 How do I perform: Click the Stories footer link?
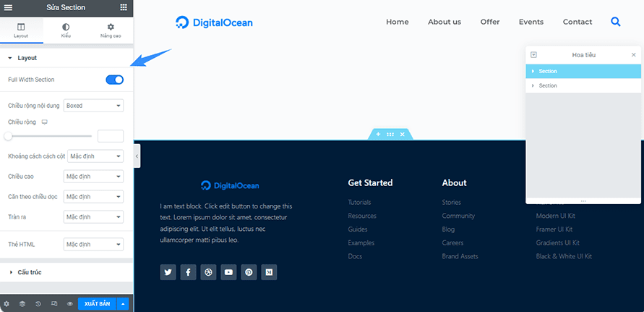click(x=451, y=202)
